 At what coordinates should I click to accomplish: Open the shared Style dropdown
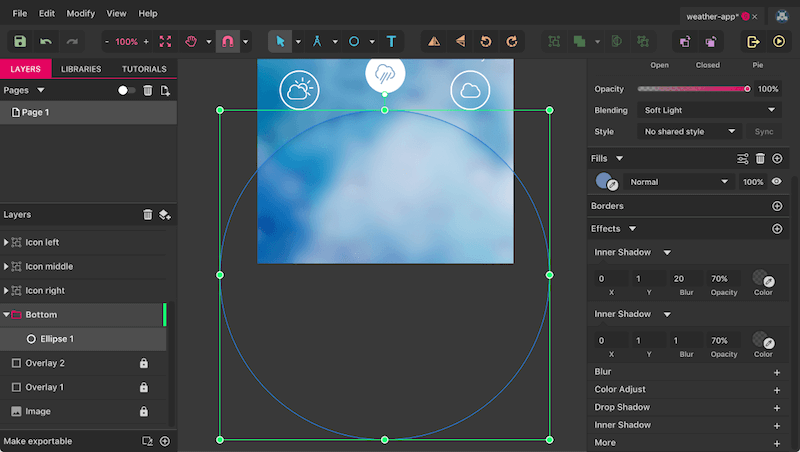click(690, 131)
